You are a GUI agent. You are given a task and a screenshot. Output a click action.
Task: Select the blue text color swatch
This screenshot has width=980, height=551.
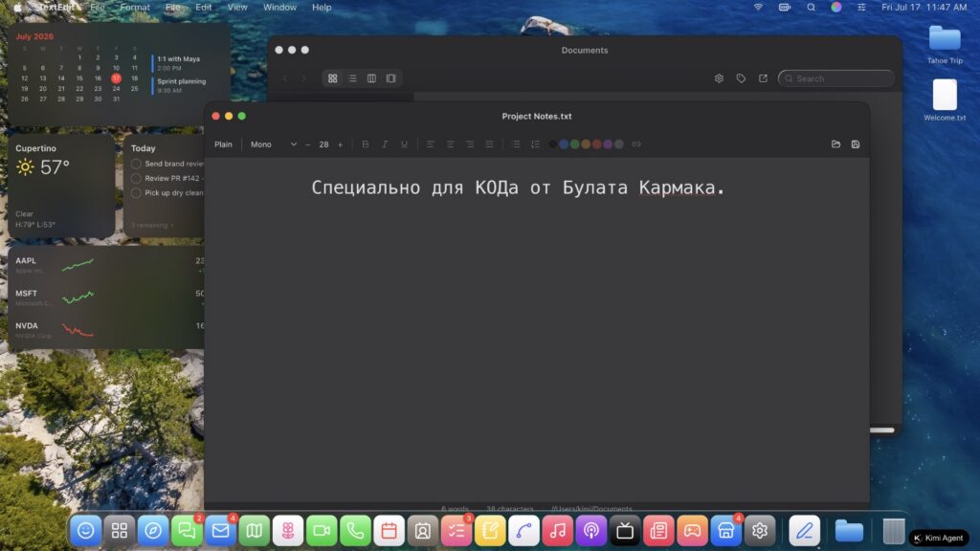564,144
